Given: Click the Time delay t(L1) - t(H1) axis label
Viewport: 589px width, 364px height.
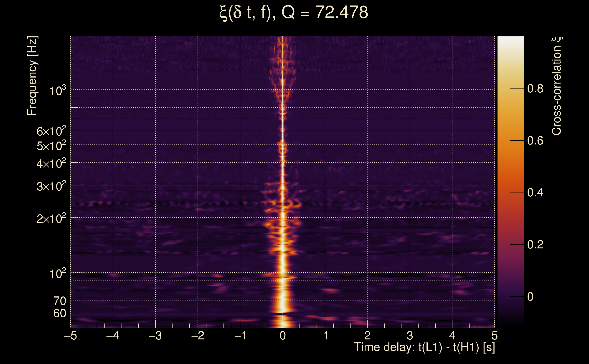Looking at the screenshot, I should coord(424,347).
